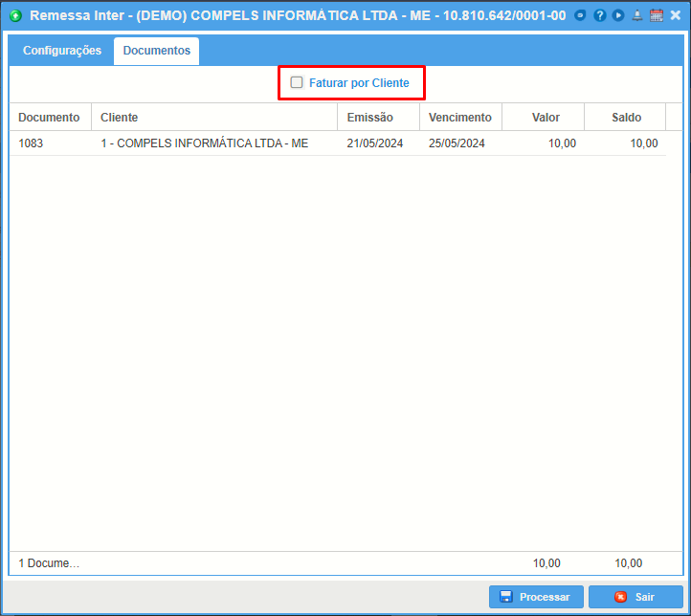Click the green icon in title bar
Image resolution: width=691 pixels, height=616 pixels.
point(16,16)
